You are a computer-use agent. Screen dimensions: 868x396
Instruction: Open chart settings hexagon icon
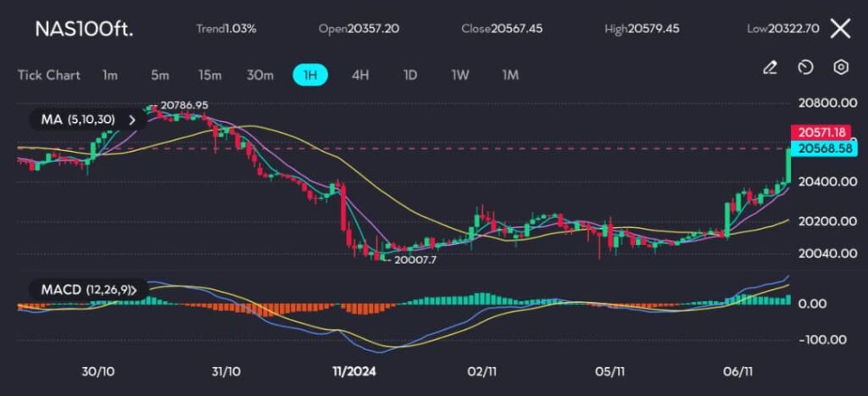click(840, 68)
